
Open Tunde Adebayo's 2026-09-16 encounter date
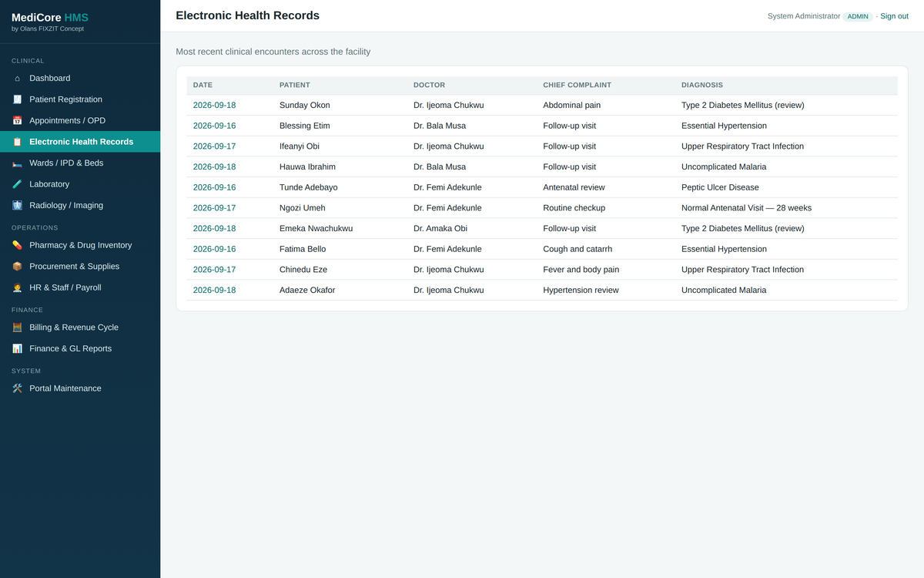pos(214,187)
